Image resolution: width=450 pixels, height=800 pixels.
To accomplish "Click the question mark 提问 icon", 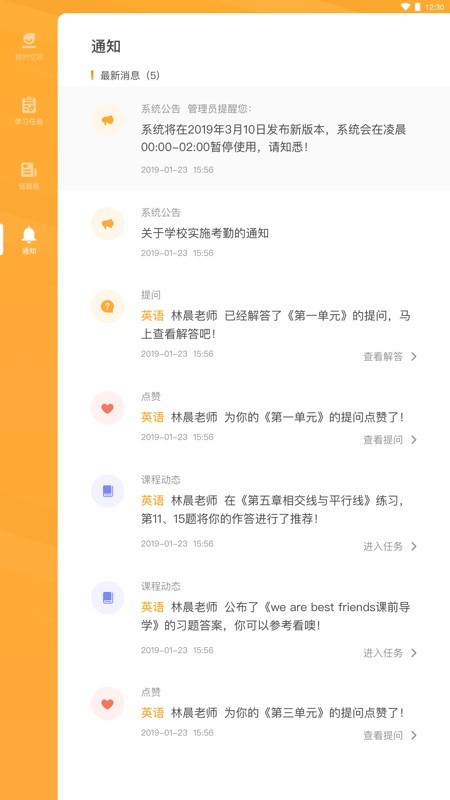I will click(x=107, y=307).
